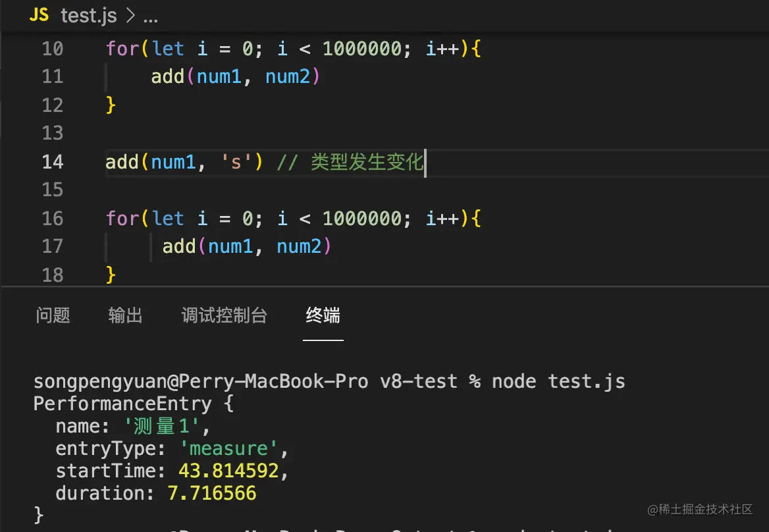Viewport: 769px width, 532px height.
Task: Click num1 argument on line 14
Action: 174,161
